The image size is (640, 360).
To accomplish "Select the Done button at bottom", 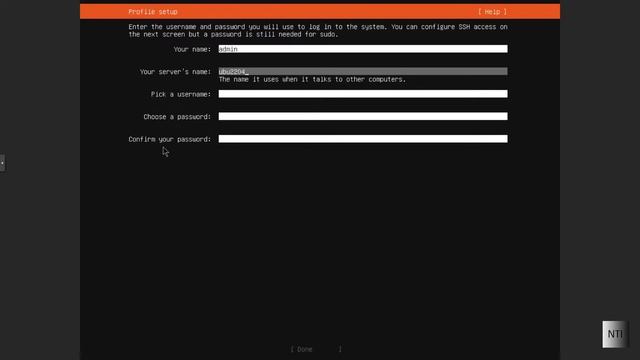I will [316, 349].
